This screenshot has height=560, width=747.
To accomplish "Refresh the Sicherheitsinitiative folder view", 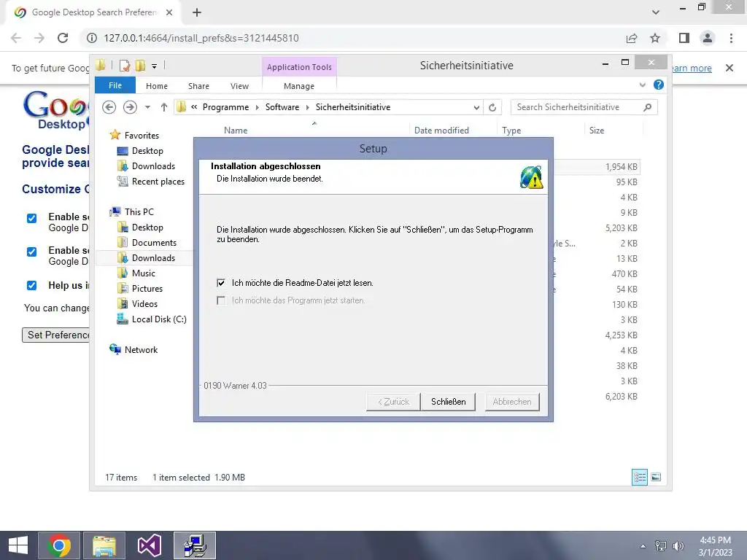I will [x=492, y=108].
